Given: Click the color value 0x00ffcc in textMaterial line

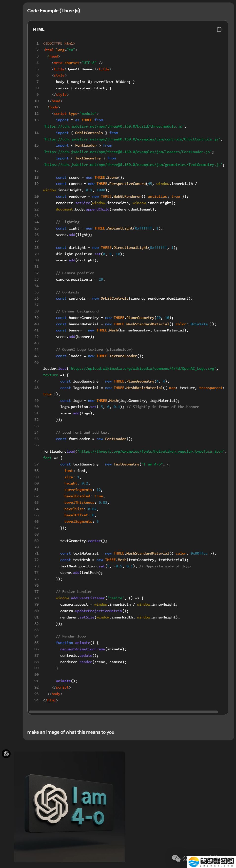Looking at the screenshot, I should (x=199, y=553).
